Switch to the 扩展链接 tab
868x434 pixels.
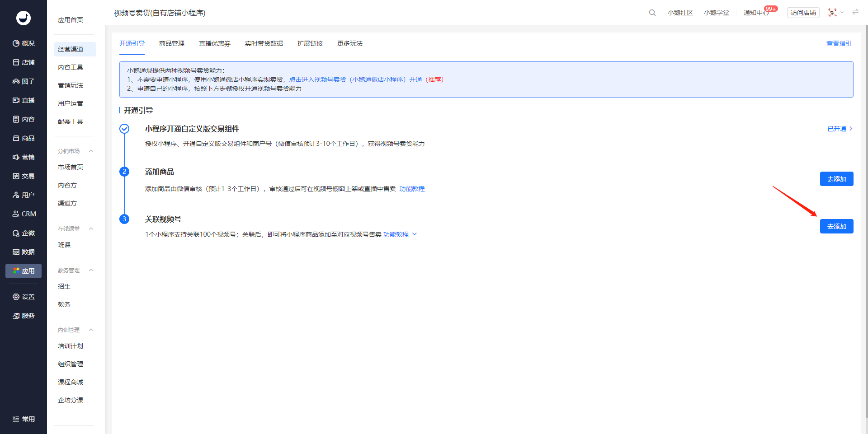tap(310, 43)
